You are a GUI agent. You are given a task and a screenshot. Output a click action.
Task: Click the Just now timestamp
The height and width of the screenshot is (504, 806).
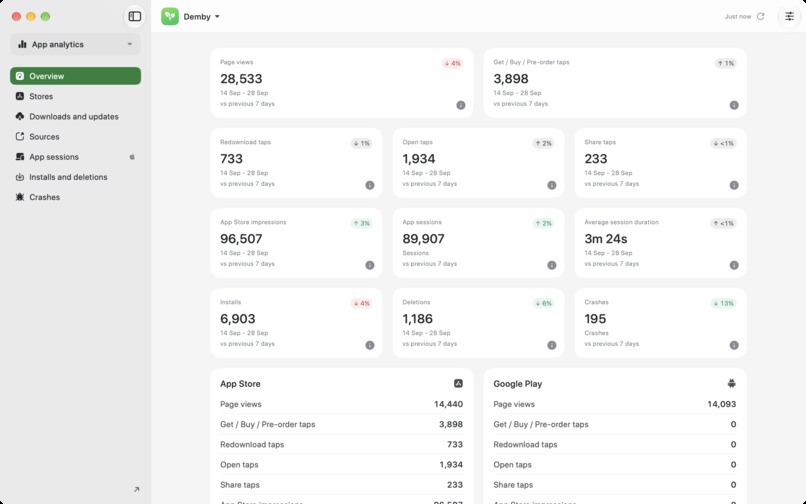tap(738, 16)
